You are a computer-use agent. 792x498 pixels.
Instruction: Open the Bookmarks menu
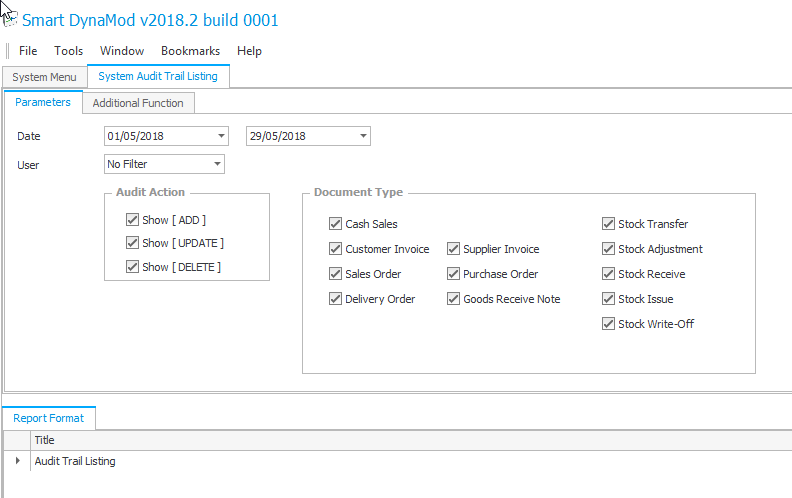tap(190, 51)
